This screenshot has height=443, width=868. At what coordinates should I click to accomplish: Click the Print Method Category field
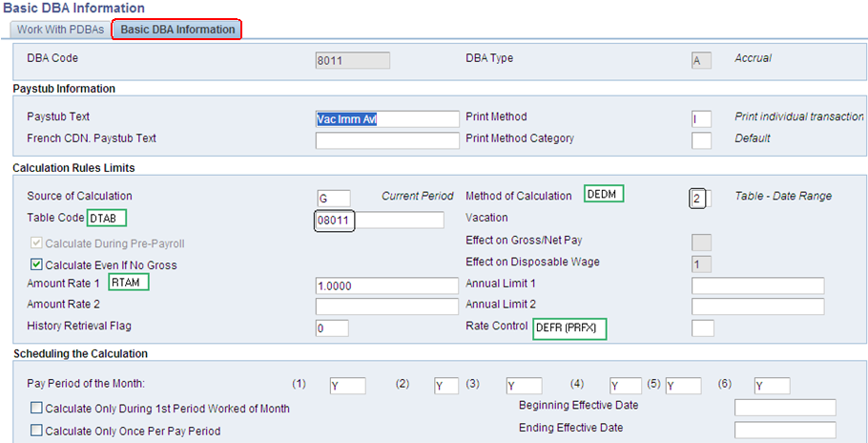click(701, 140)
